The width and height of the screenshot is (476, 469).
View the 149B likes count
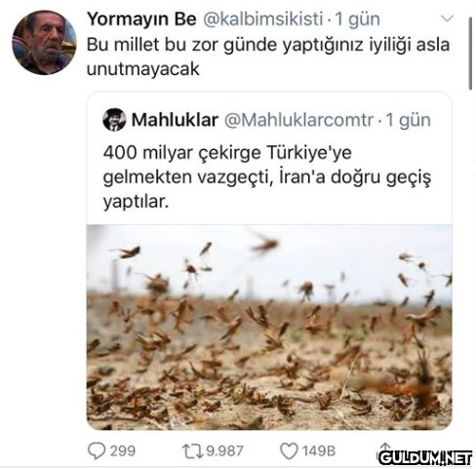tap(319, 451)
